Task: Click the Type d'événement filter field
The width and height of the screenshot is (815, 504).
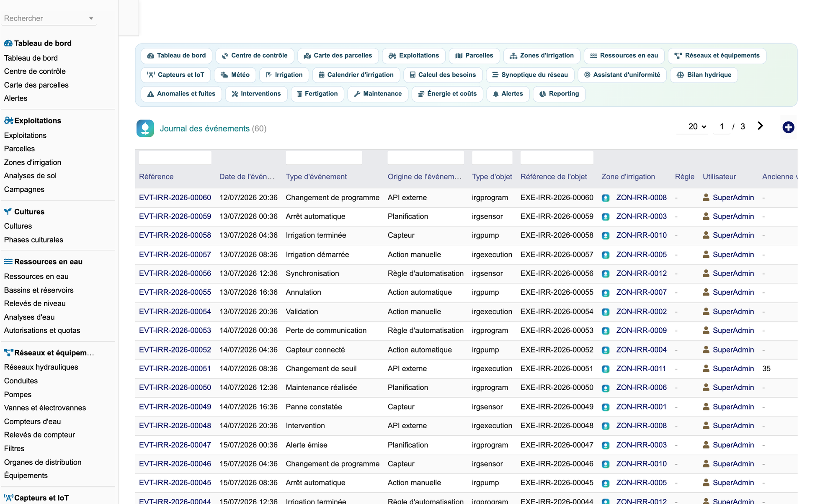Action: point(324,157)
